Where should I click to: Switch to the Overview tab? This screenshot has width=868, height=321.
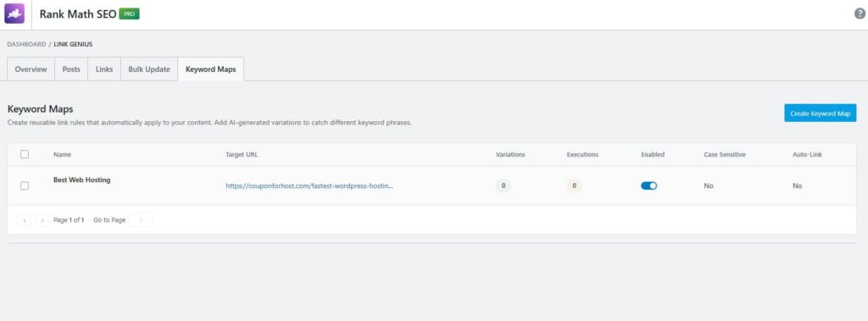(x=31, y=69)
